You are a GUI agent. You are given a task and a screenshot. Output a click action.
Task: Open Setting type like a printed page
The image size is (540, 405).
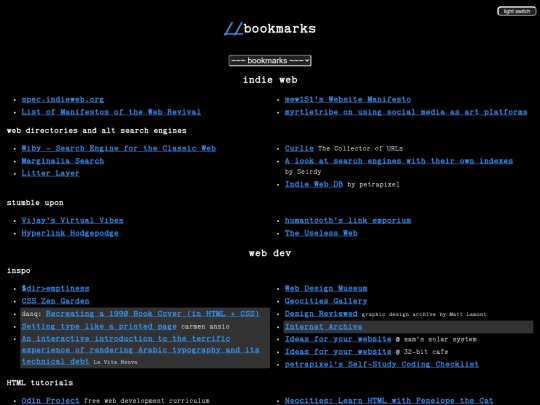coord(99,326)
